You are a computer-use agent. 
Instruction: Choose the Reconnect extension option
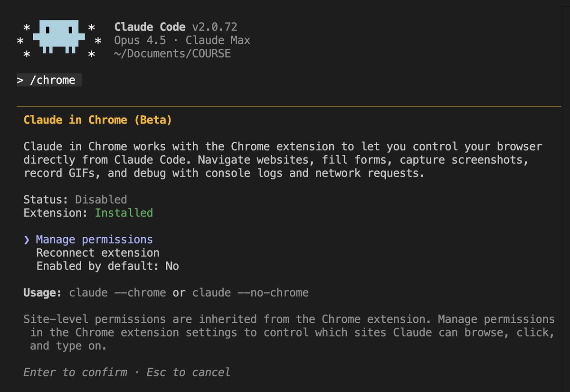point(97,253)
